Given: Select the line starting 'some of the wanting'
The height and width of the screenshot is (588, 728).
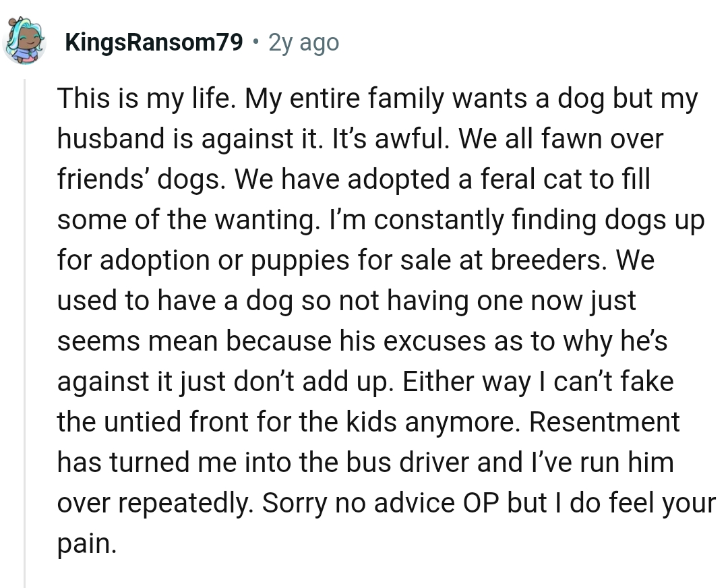Looking at the screenshot, I should tap(381, 220).
